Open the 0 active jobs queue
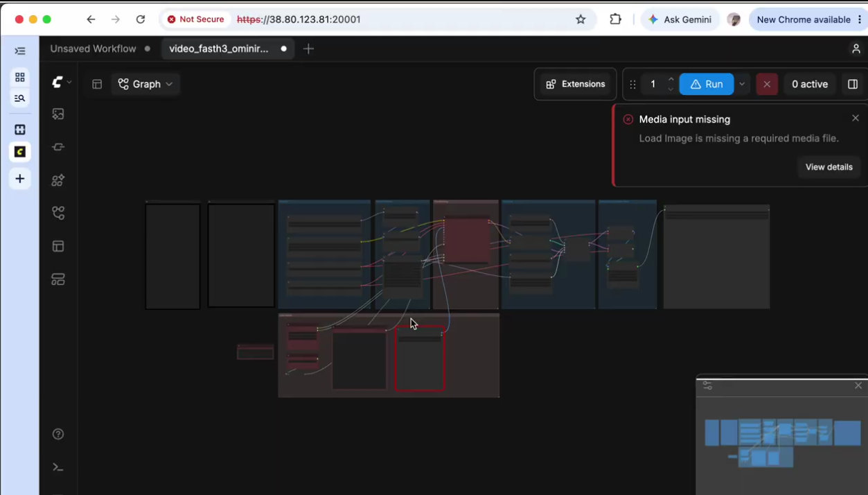The height and width of the screenshot is (495, 868). [x=810, y=84]
